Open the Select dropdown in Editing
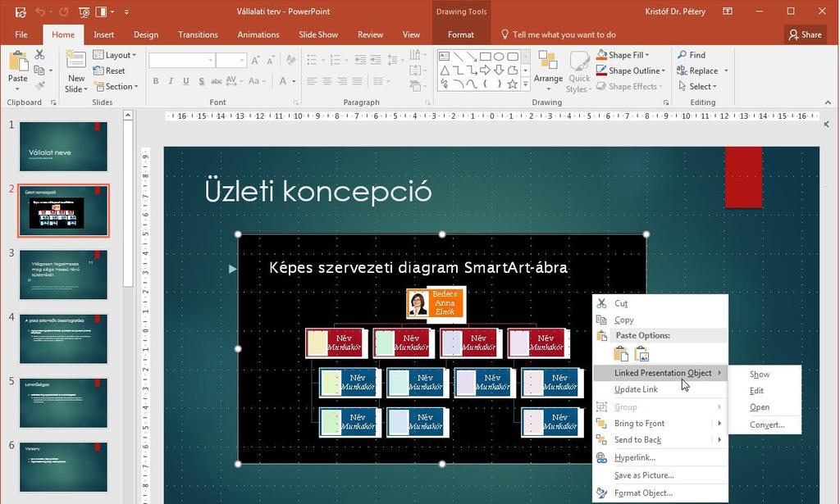The height and width of the screenshot is (504, 840). point(697,86)
